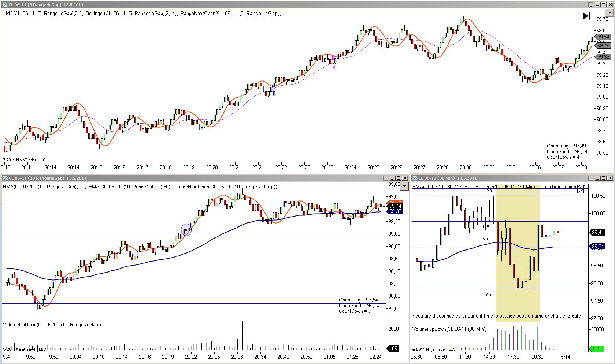This screenshot has width=615, height=364.
Task: Click the 'ys' level label in the 30 Min chart
Action: coord(485,239)
